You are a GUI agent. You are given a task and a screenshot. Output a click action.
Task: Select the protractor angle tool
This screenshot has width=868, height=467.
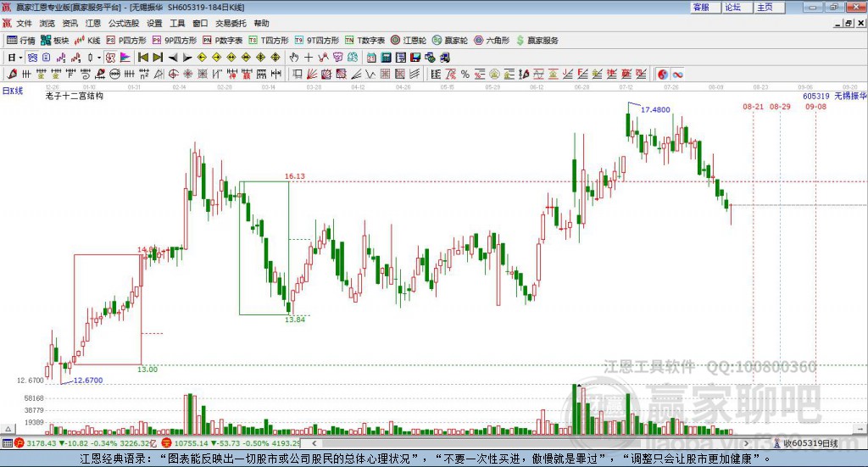(159, 74)
